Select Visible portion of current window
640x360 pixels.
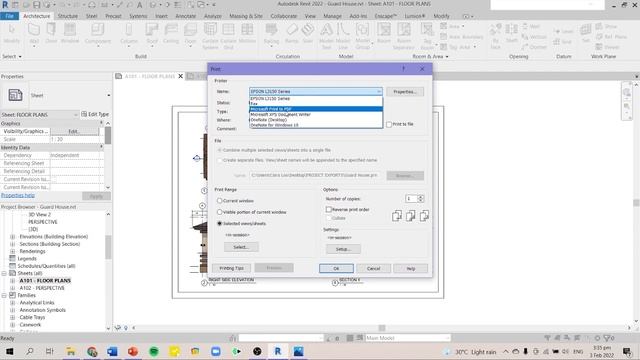(x=220, y=212)
